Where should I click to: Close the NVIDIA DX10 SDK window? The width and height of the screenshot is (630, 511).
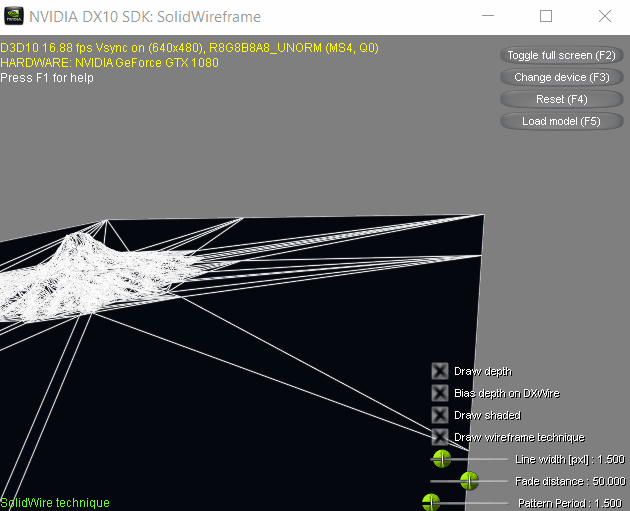[603, 17]
